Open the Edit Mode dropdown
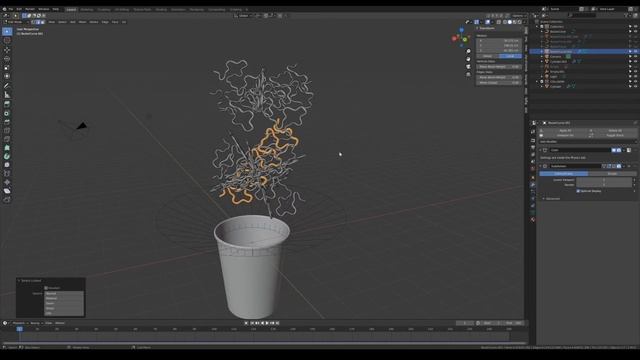Screen dimensions: 640x360 (x=16, y=22)
